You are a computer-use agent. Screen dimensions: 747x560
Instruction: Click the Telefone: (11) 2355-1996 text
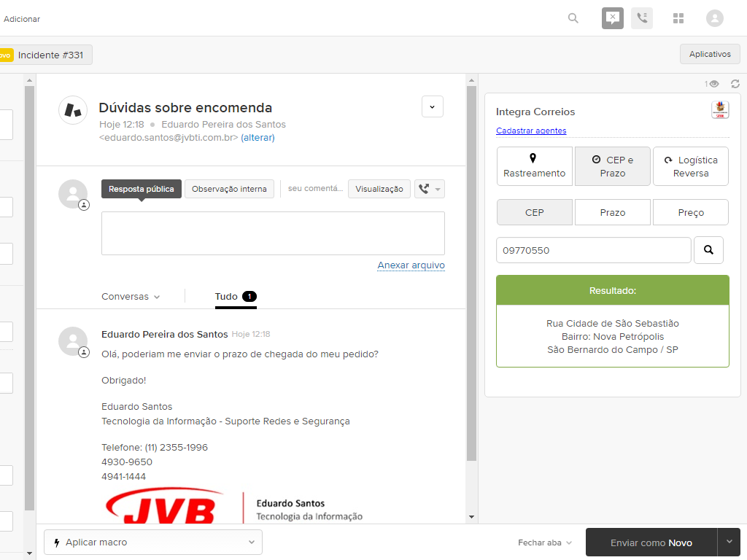click(x=155, y=447)
